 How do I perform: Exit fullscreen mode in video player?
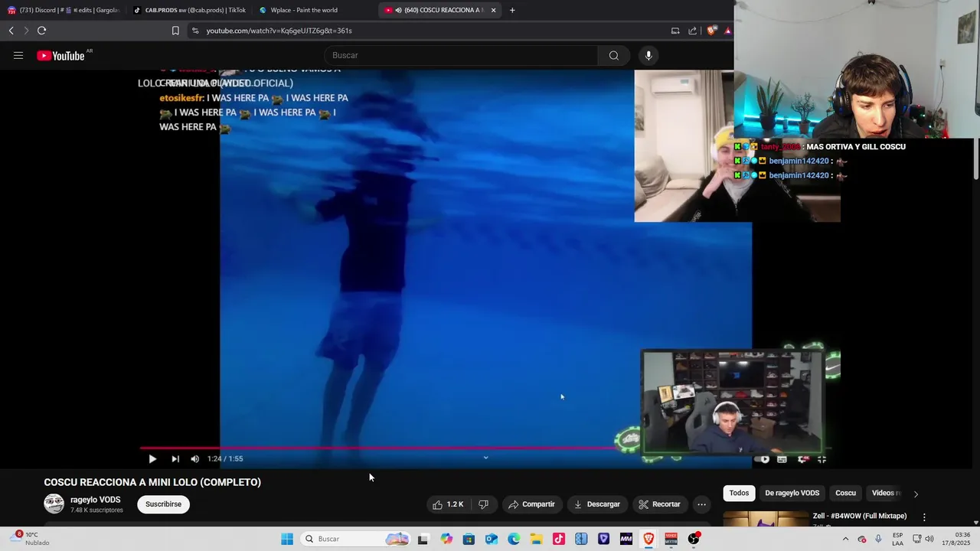(822, 459)
